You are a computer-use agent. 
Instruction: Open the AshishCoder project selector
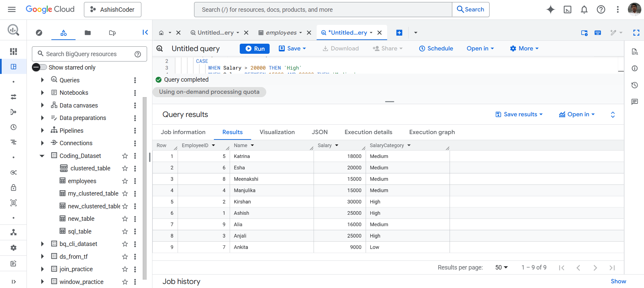(112, 9)
